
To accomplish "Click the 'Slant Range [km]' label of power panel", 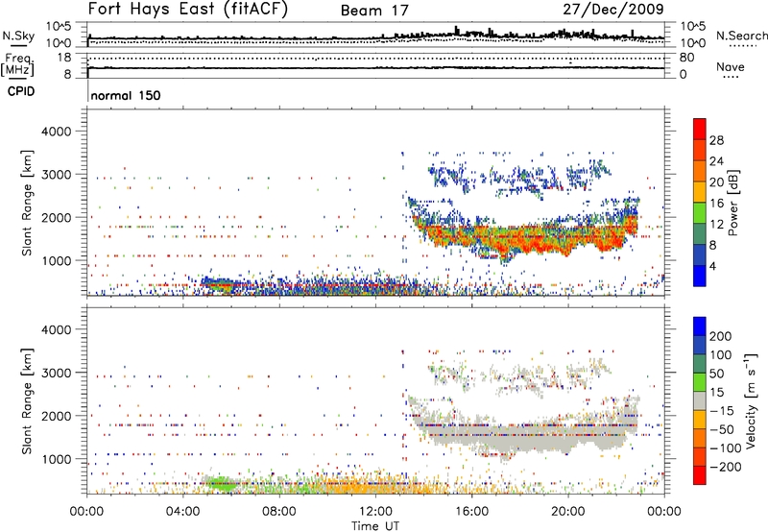I will click(x=27, y=203).
